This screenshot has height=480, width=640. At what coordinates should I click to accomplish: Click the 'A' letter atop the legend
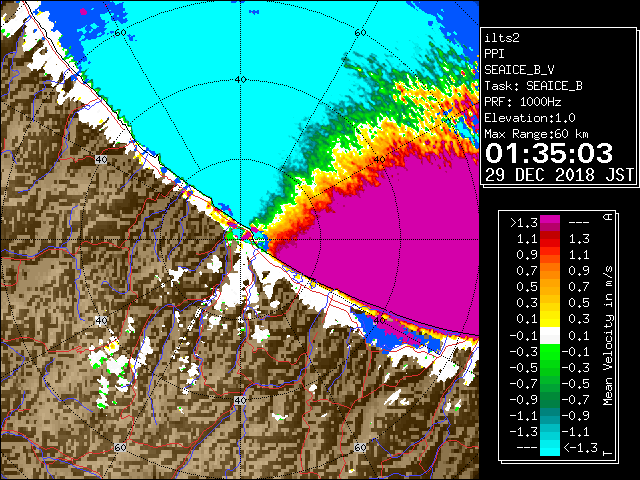click(608, 217)
